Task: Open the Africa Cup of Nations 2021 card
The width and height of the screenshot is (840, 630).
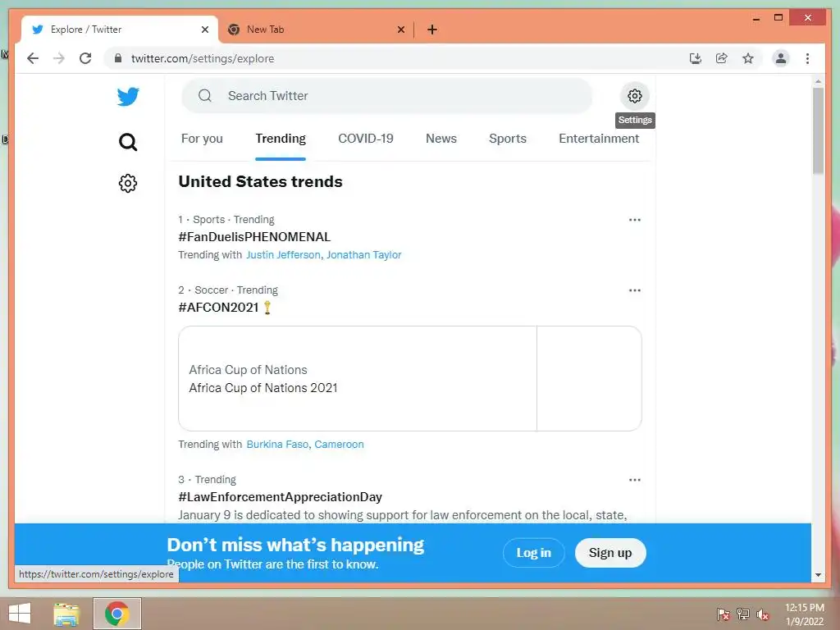Action: [410, 378]
